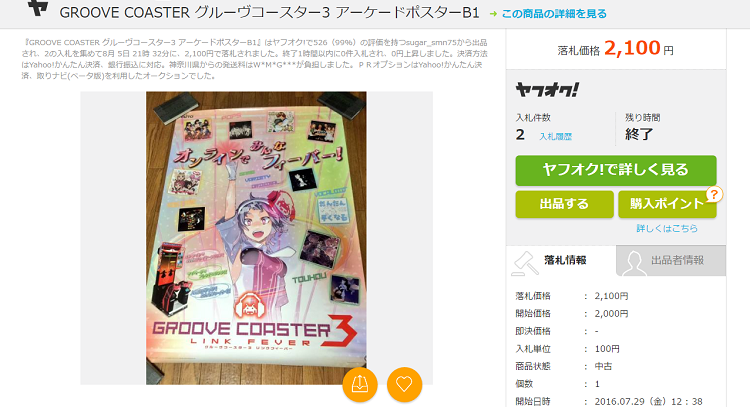
Task: Open the この商品の詳細を見る link
Action: pos(554,14)
